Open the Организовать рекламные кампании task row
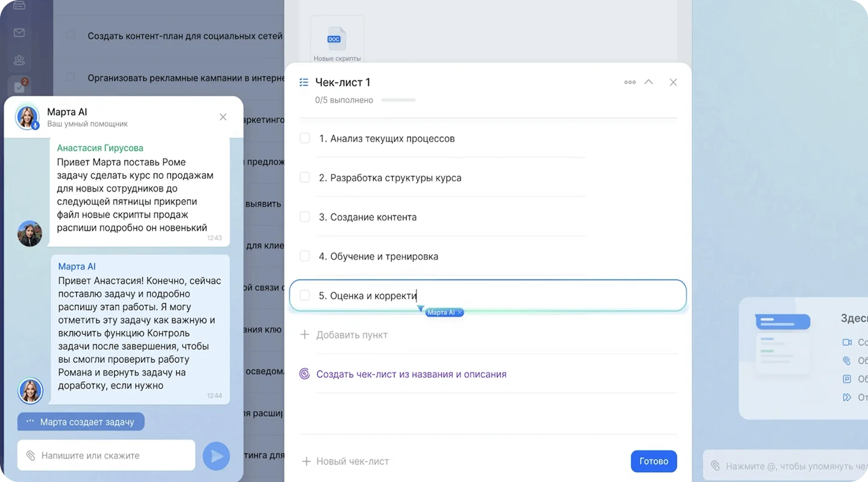The width and height of the screenshot is (868, 482). 184,78
